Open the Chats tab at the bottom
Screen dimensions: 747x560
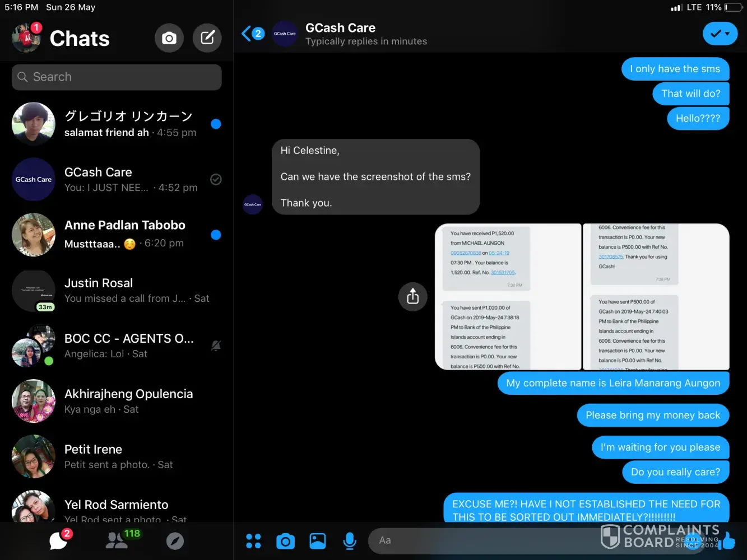pyautogui.click(x=58, y=540)
